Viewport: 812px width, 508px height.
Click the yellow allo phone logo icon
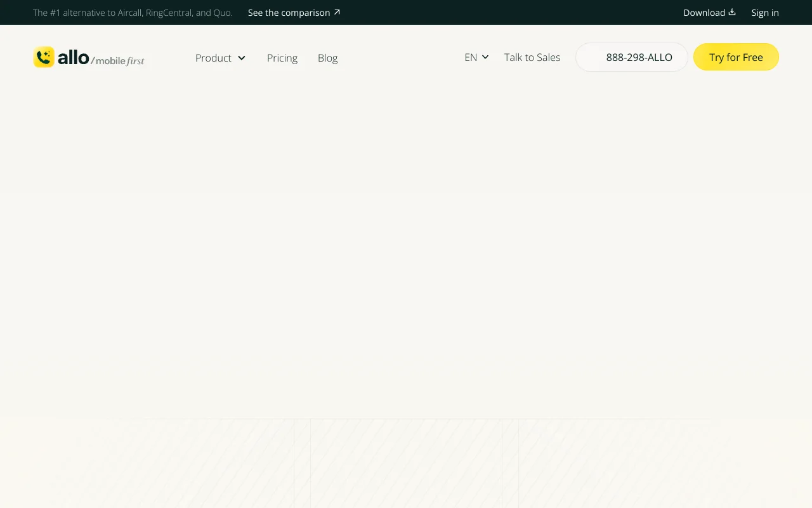44,57
